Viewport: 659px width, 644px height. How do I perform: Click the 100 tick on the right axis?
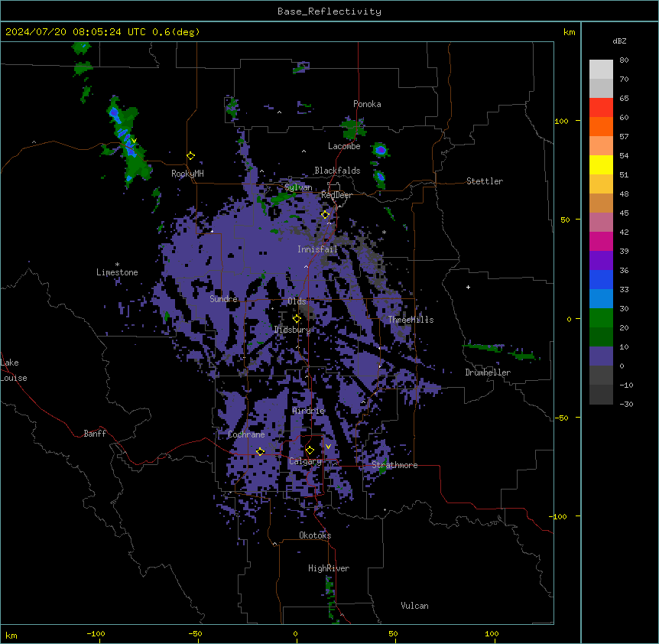tap(561, 121)
